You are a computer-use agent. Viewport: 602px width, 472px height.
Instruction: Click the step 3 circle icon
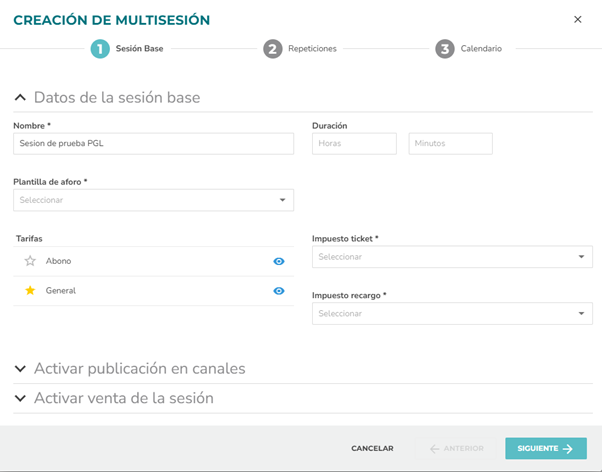(445, 49)
